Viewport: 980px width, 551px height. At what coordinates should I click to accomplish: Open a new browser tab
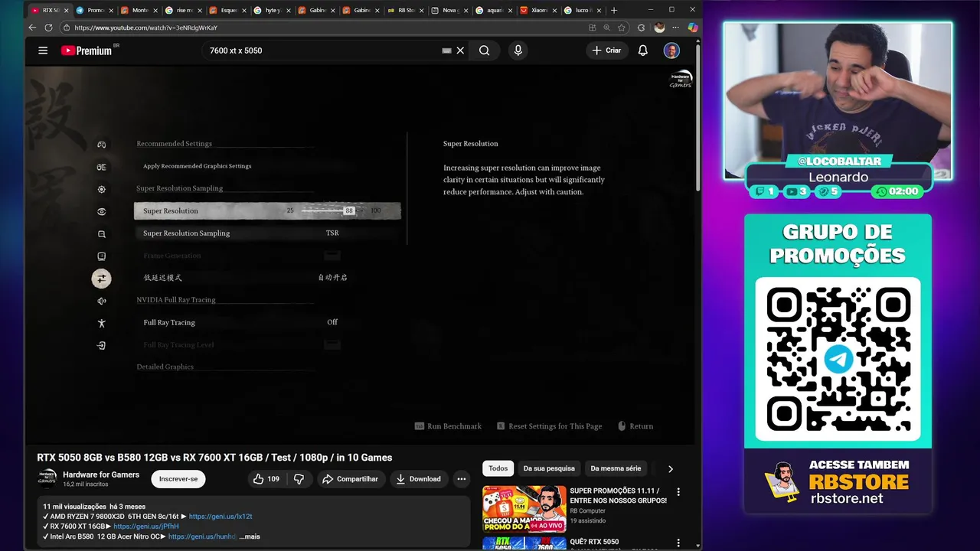click(x=614, y=10)
